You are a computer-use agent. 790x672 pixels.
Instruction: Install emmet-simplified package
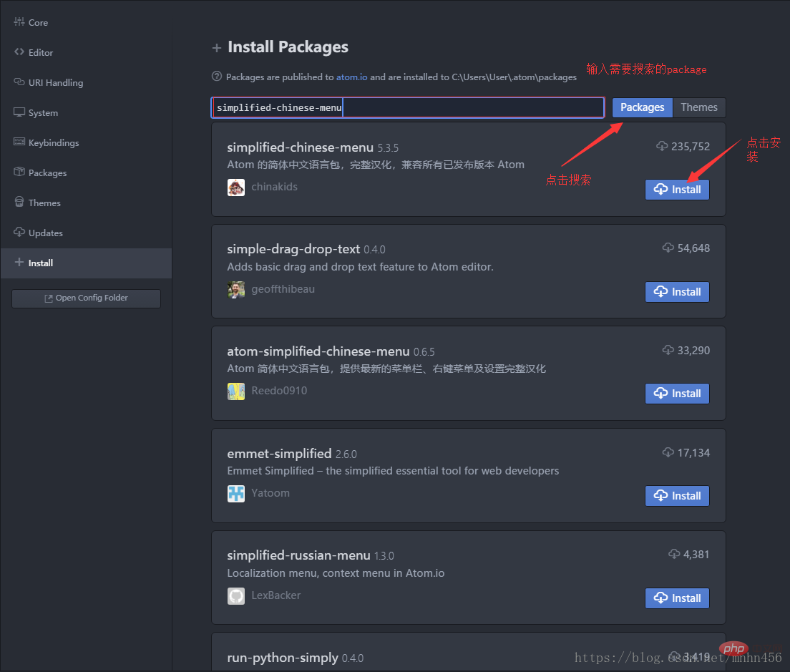pyautogui.click(x=677, y=496)
